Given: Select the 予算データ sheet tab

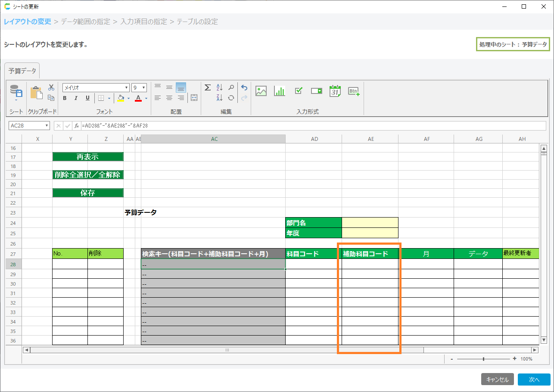Looking at the screenshot, I should [x=22, y=71].
